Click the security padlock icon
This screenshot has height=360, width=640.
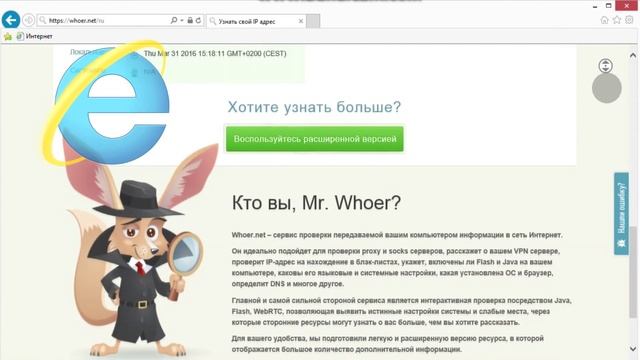(190, 20)
